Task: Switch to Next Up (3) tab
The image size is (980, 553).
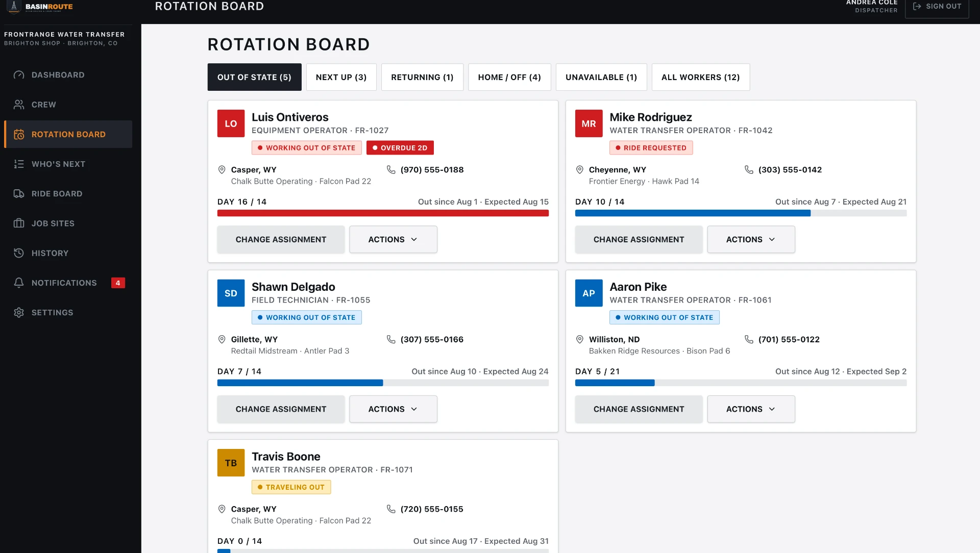Action: [x=341, y=77]
